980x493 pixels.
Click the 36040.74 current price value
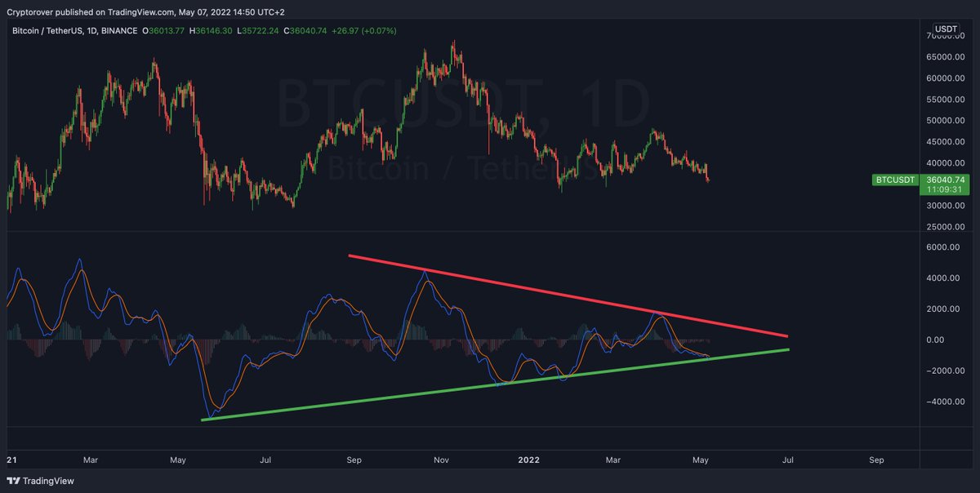[x=947, y=180]
